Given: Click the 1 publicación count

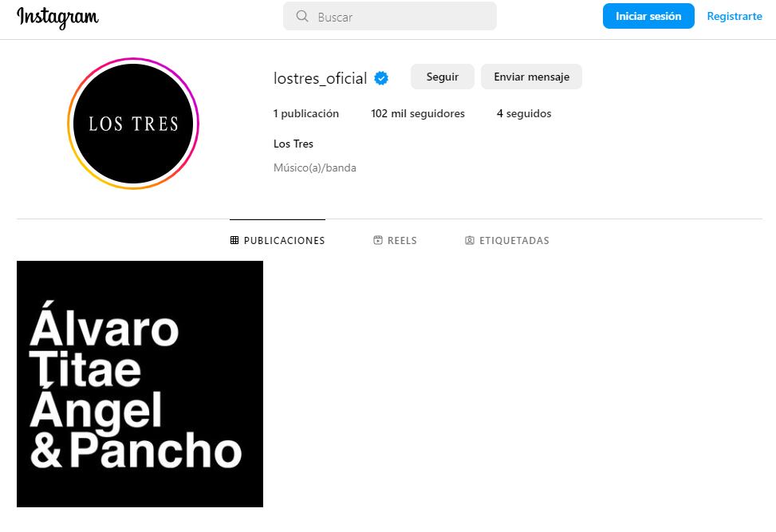Looking at the screenshot, I should [305, 113].
